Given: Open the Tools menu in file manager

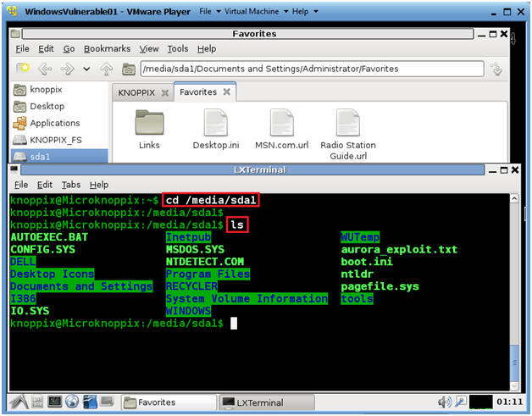Looking at the screenshot, I should click(178, 49).
